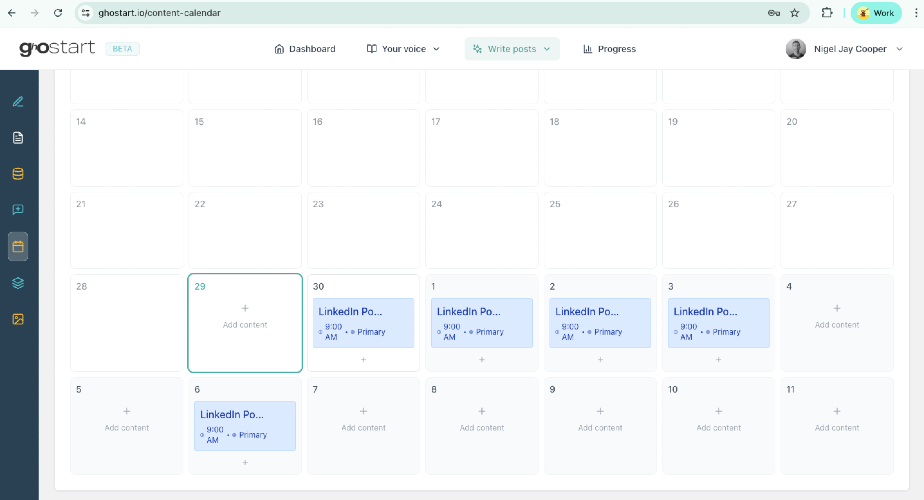The width and height of the screenshot is (924, 500).
Task: Open the LinkedIn post on day 2
Action: pos(600,323)
